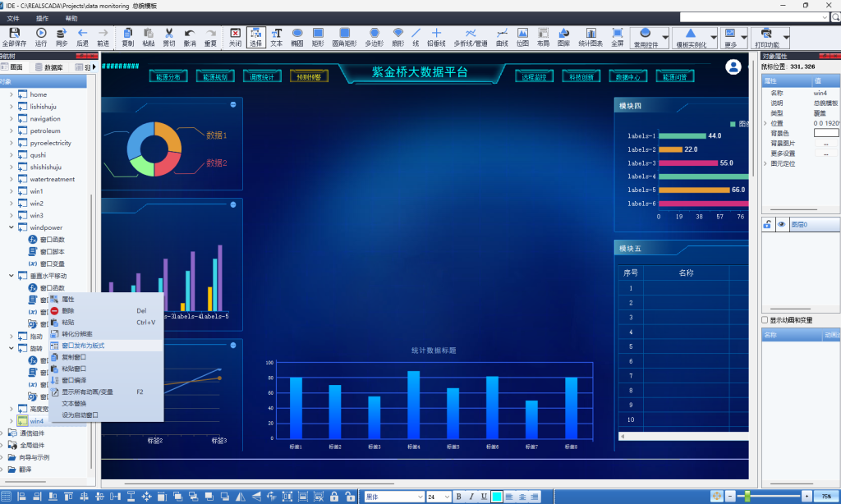Click the 全部保存 (Save All) toolbar icon

[x=14, y=36]
